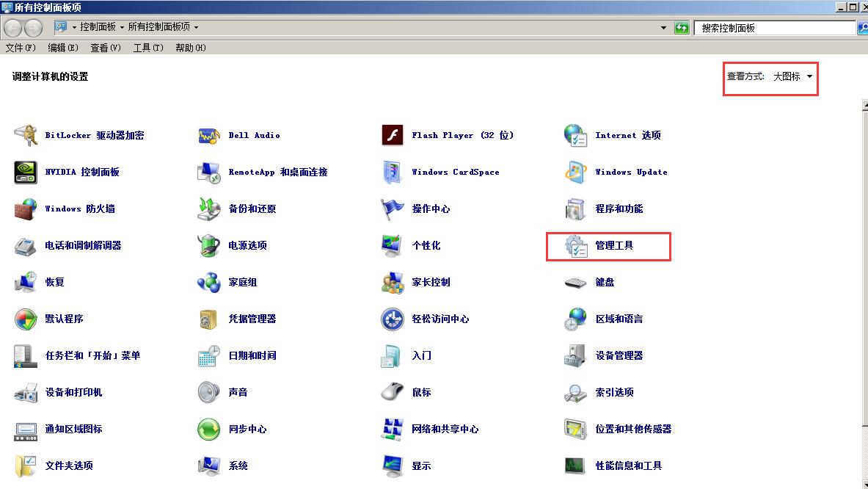Open 操作中心 flag icon

(x=393, y=209)
